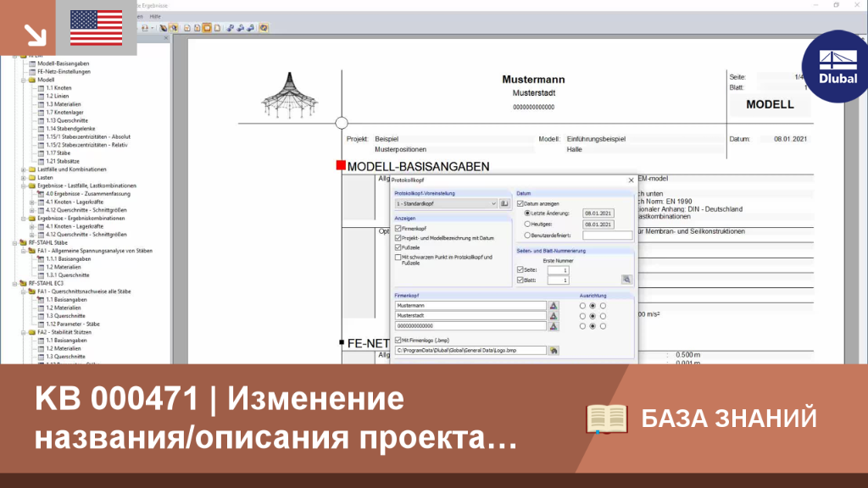The width and height of the screenshot is (868, 488).
Task: Click the Dlubal logo badge
Action: tap(837, 67)
